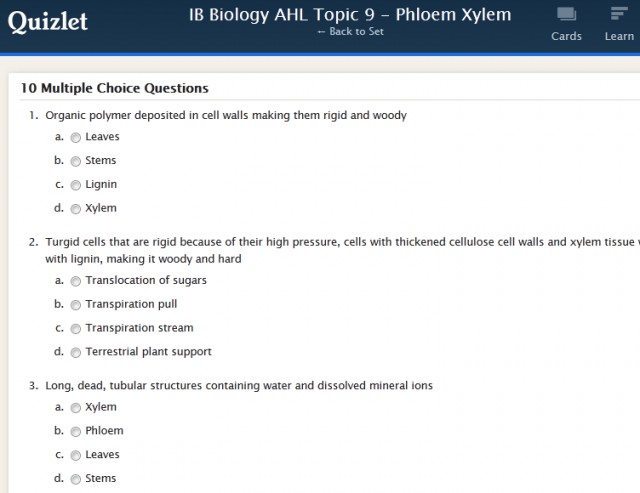Select Xylem for question 1
This screenshot has width=640, height=493.
pyautogui.click(x=76, y=209)
